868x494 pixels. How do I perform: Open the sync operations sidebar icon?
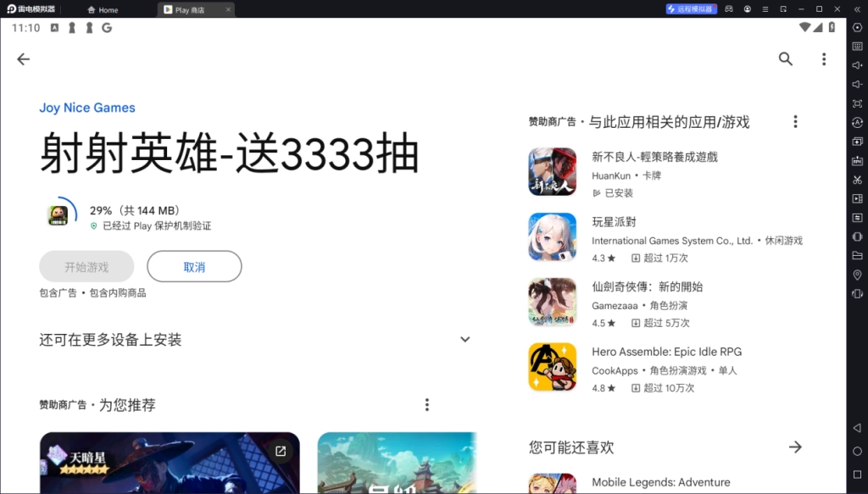click(x=858, y=218)
